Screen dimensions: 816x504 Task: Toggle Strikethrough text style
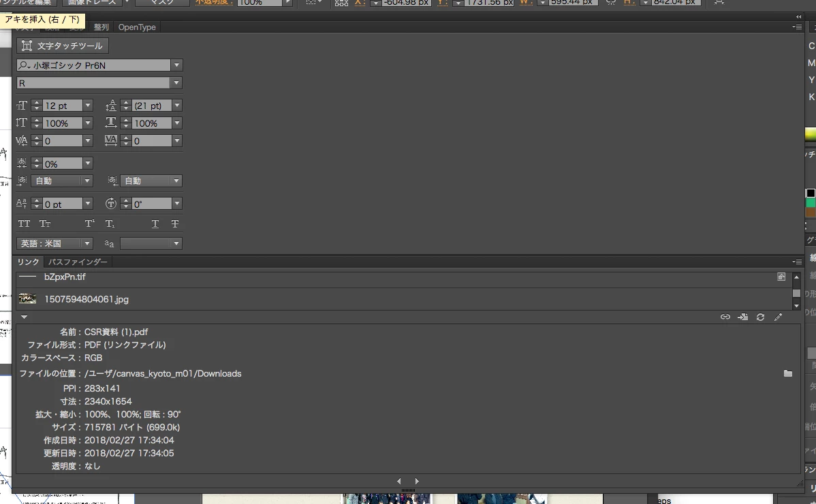tap(175, 223)
